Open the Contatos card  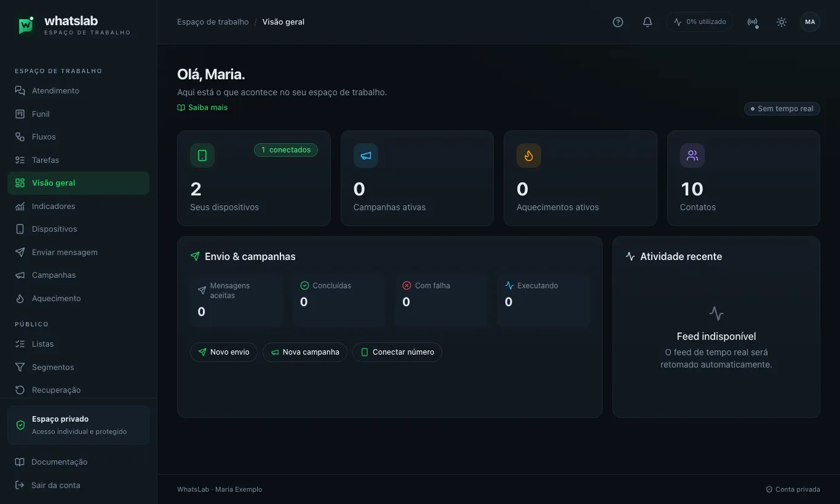point(743,178)
